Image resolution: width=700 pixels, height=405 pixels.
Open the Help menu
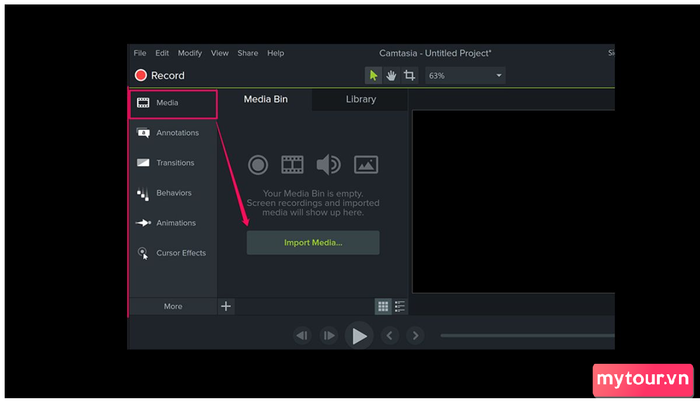(x=275, y=53)
